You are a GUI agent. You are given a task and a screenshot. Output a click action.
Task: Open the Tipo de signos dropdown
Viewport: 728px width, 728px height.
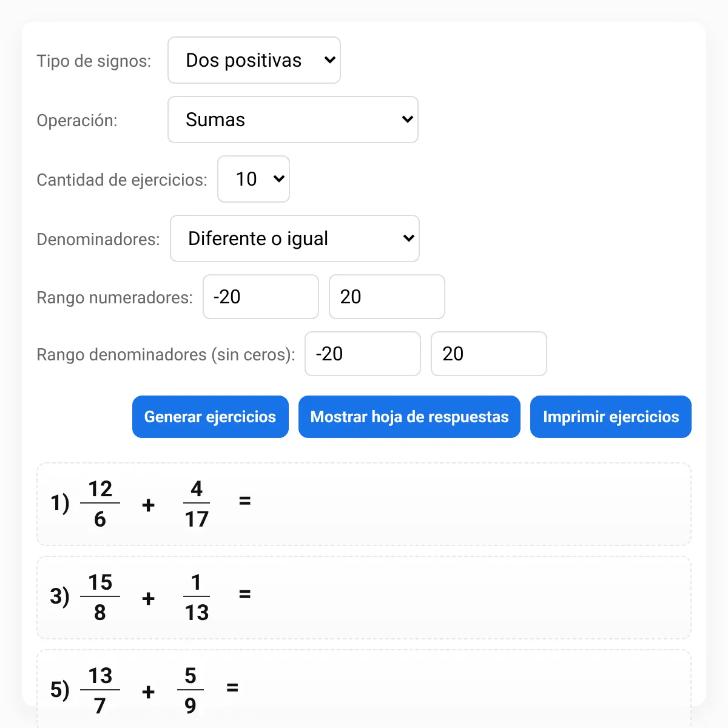[x=254, y=60]
